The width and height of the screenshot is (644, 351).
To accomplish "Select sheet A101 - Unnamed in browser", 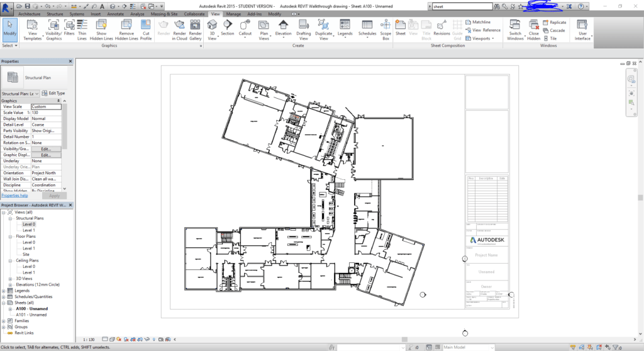I will pos(31,315).
